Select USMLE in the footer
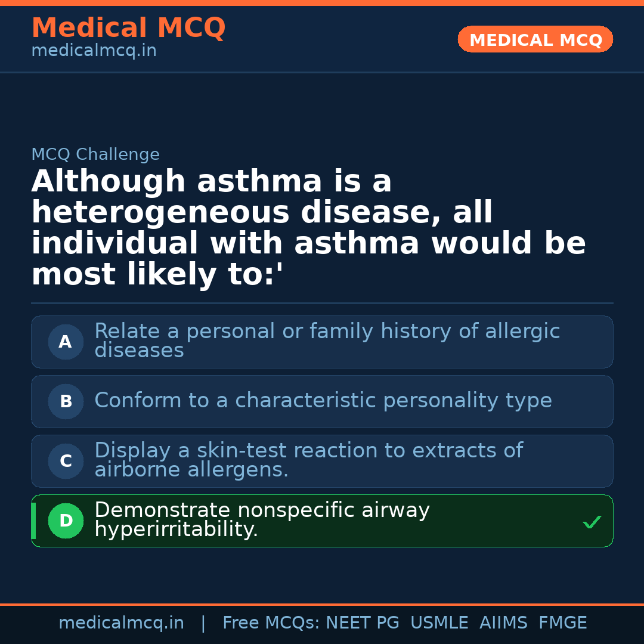Image resolution: width=644 pixels, height=644 pixels. 439,623
